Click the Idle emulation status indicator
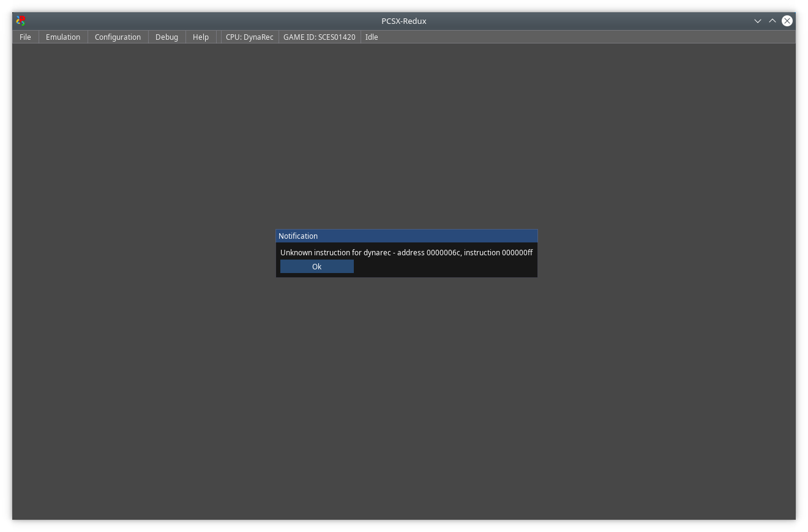This screenshot has height=532, width=808. pos(371,37)
